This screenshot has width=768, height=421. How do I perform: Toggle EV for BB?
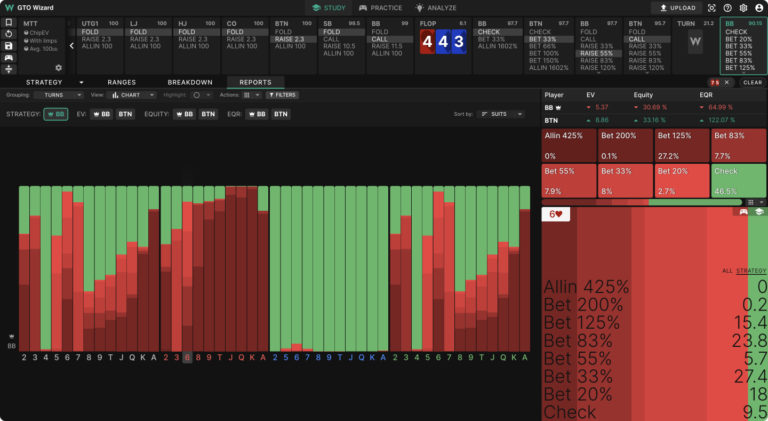tap(101, 114)
